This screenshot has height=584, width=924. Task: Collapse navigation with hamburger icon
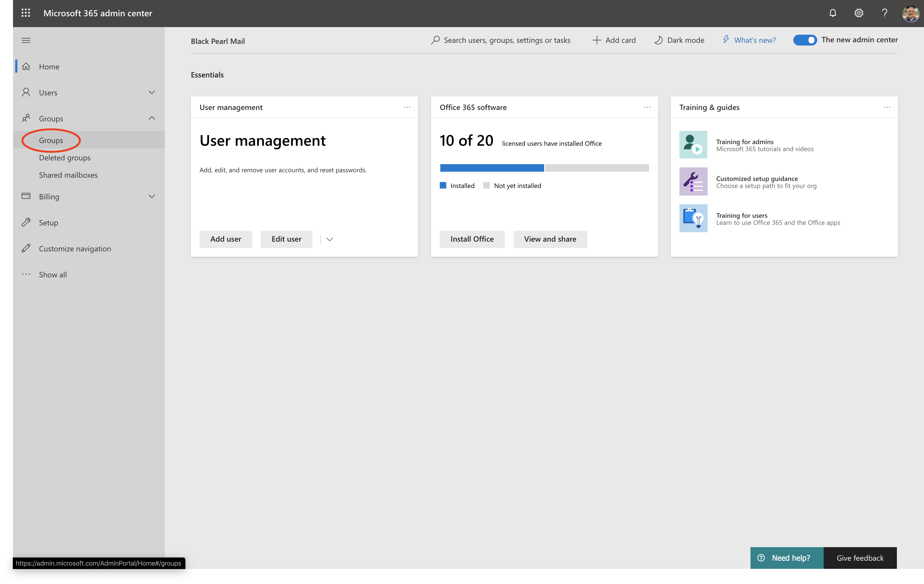click(26, 40)
